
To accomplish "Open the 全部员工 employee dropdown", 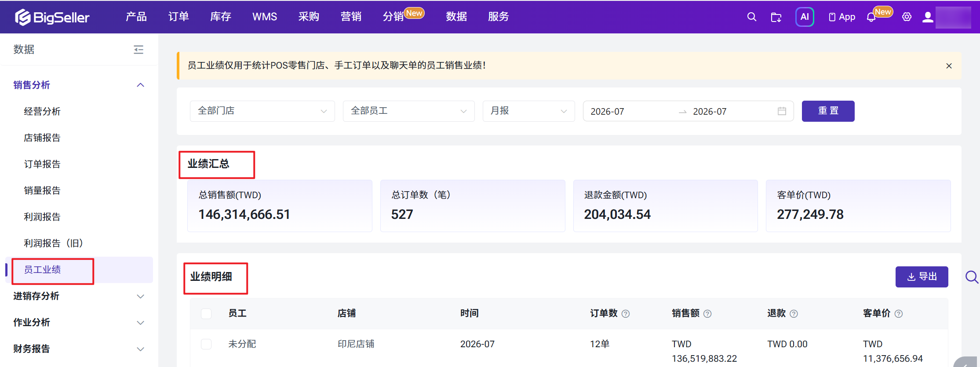I will point(409,111).
